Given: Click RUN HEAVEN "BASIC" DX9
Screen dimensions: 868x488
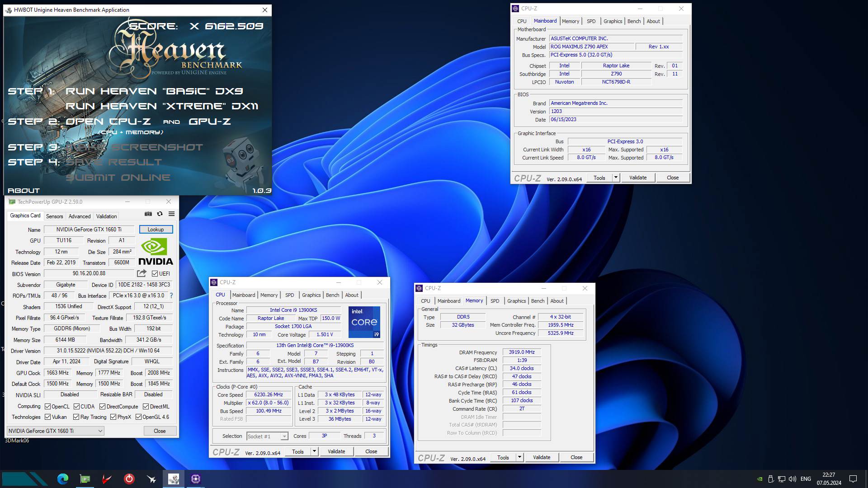Looking at the screenshot, I should click(154, 91).
